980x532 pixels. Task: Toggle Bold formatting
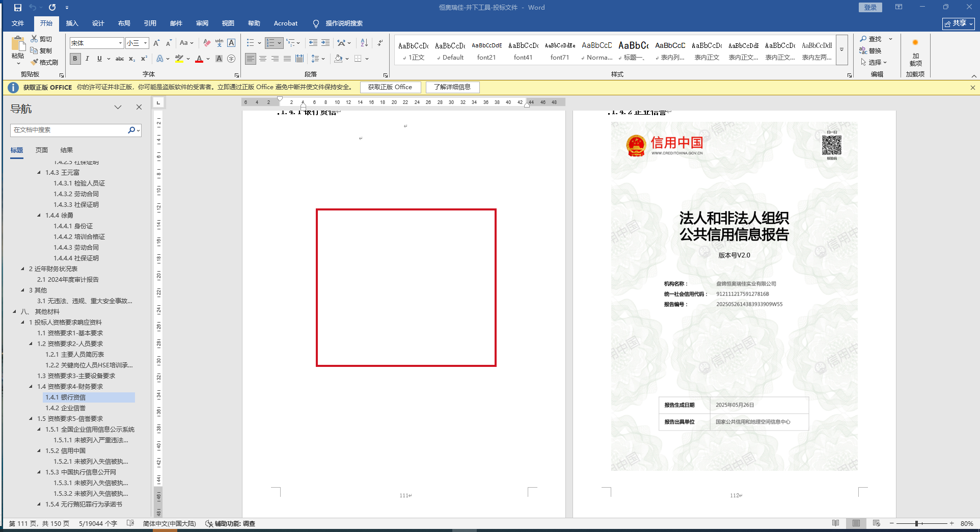[x=75, y=59]
